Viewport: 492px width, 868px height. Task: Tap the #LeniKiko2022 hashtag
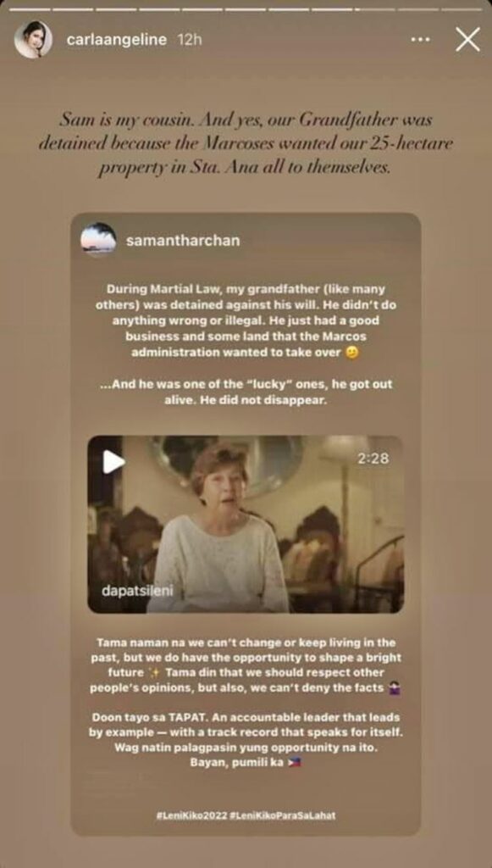(x=192, y=815)
